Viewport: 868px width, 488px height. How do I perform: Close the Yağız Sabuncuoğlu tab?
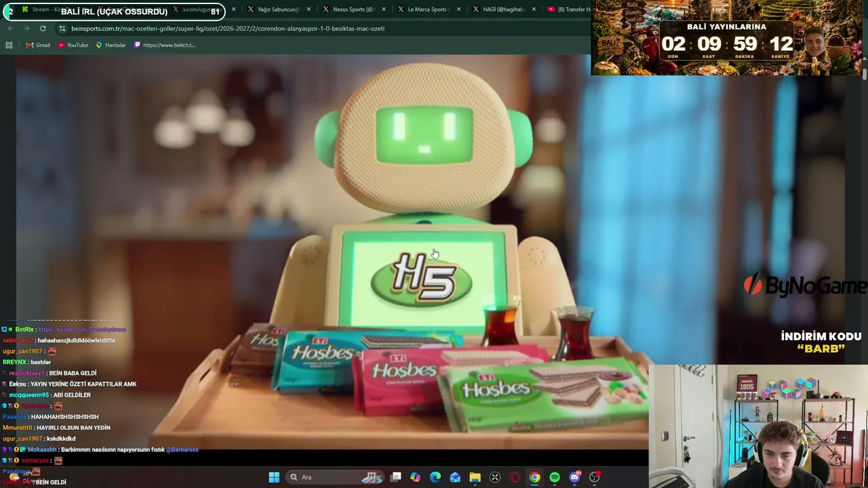tap(309, 9)
